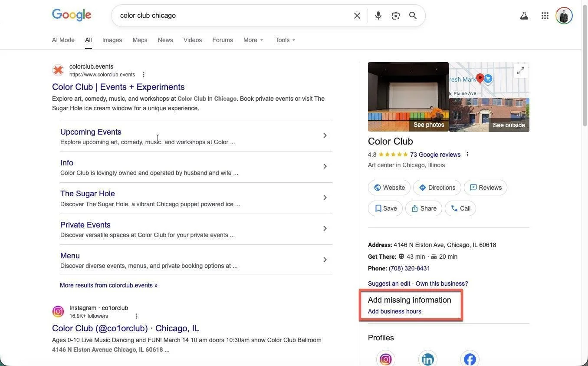Screen dimensions: 588x366
Task: Select the All results tab
Action: [89, 40]
